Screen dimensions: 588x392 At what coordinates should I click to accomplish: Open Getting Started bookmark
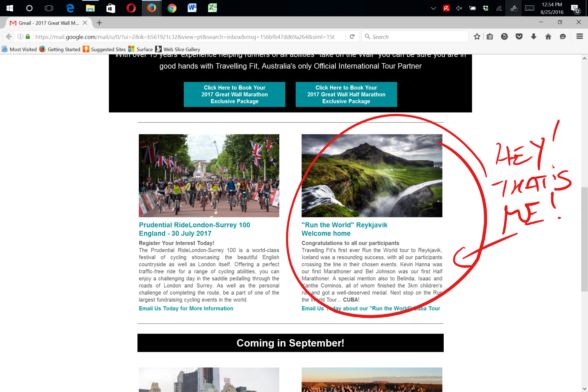(x=60, y=49)
